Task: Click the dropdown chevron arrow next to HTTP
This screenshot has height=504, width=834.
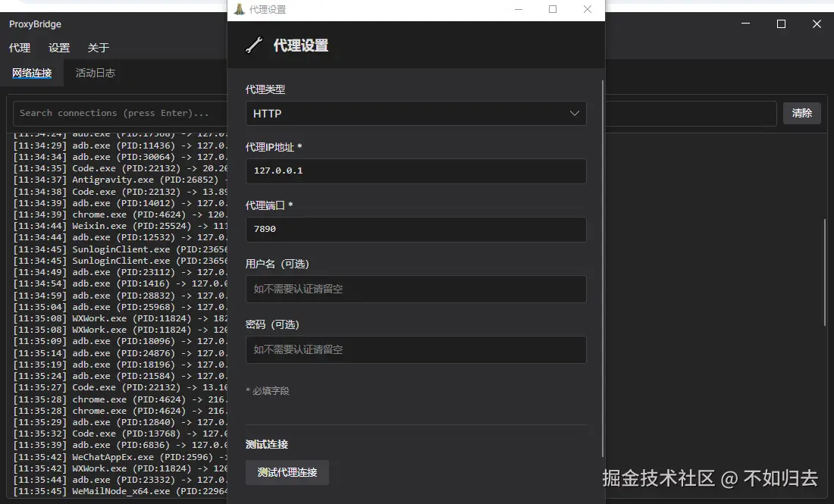Action: [x=575, y=113]
